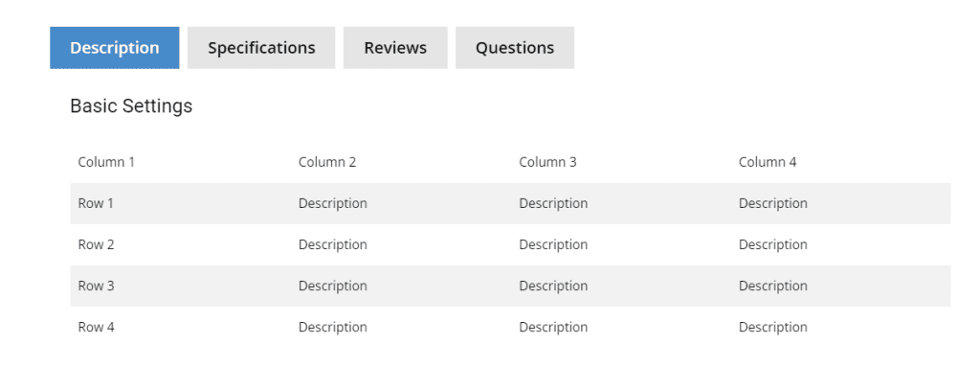This screenshot has width=980, height=390.
Task: Click the Column 4 header
Action: tap(768, 162)
